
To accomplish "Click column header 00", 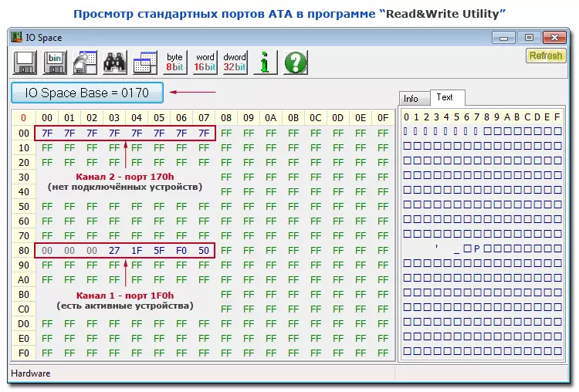I will coord(47,118).
